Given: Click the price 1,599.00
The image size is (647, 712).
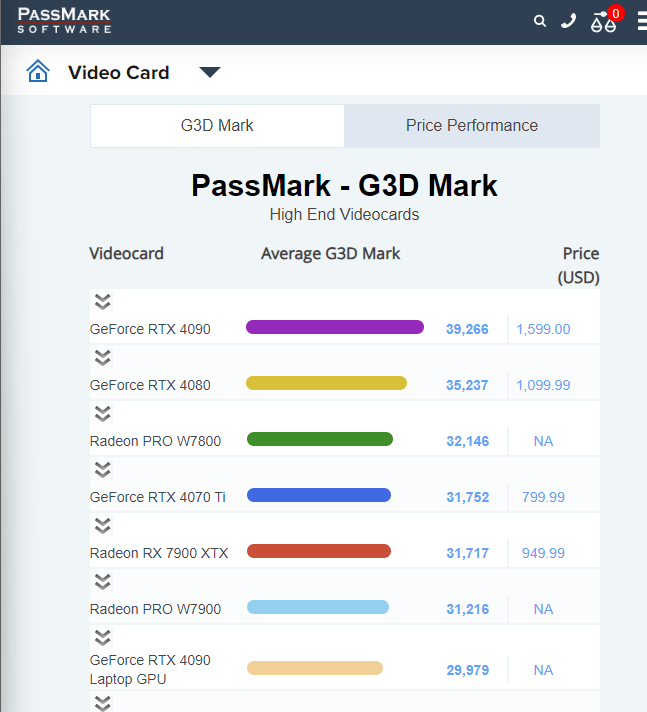Looking at the screenshot, I should pyautogui.click(x=543, y=329).
